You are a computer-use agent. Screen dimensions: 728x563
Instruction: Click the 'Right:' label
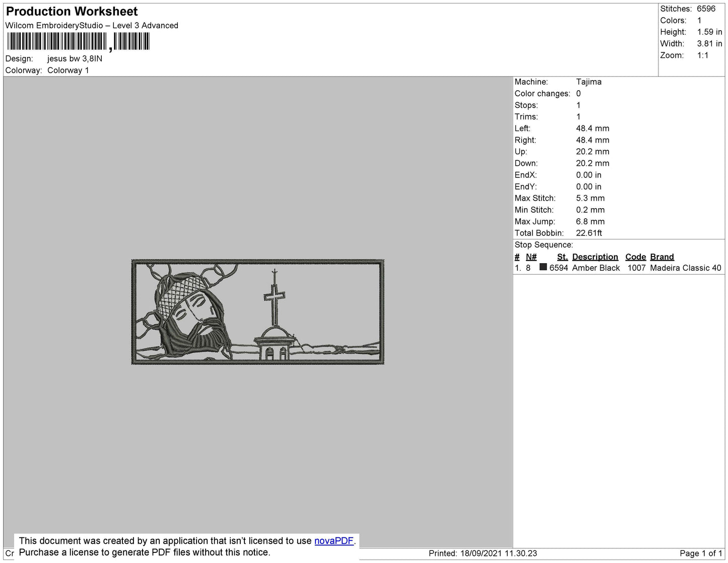coord(525,140)
